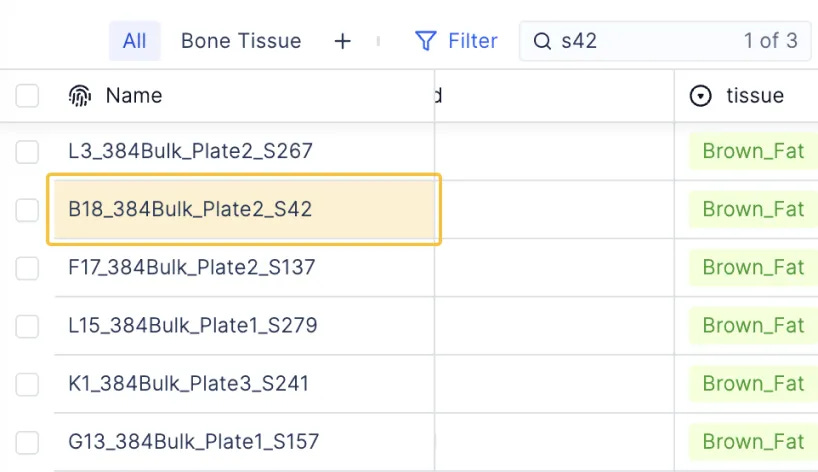
Task: Click the tissue column dropdown circle icon
Action: tap(700, 96)
